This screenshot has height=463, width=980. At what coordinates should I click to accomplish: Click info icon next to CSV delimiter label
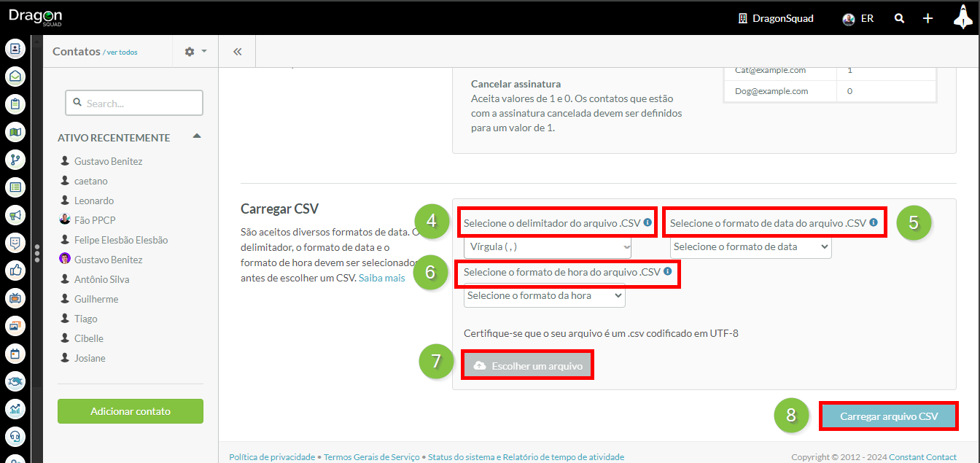point(647,222)
